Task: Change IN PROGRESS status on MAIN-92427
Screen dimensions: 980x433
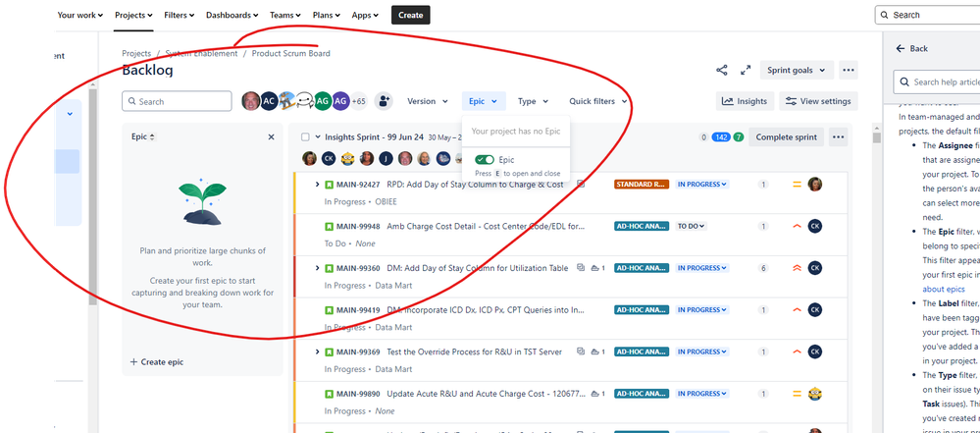Action: click(702, 185)
